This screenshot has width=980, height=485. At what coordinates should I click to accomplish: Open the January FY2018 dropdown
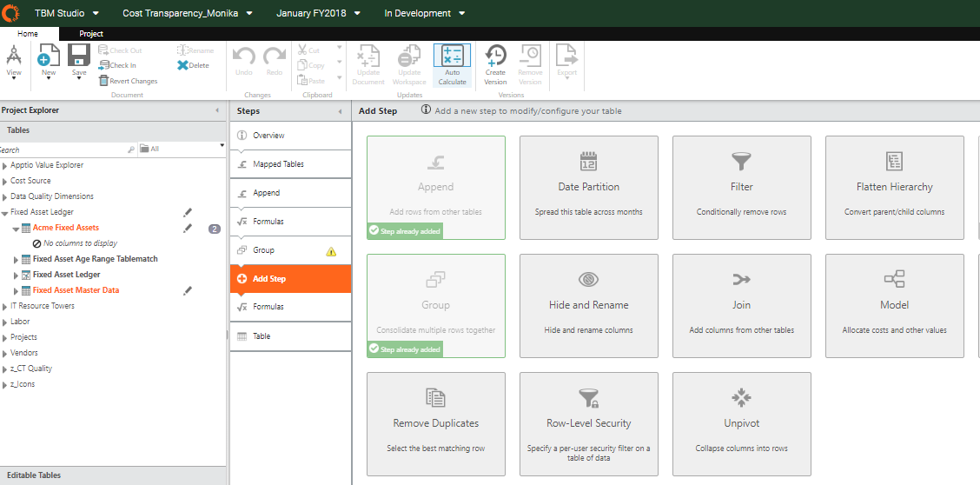[319, 13]
